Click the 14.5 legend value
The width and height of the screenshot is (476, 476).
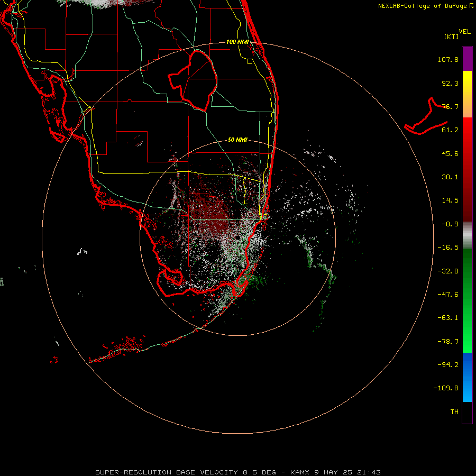pos(450,200)
